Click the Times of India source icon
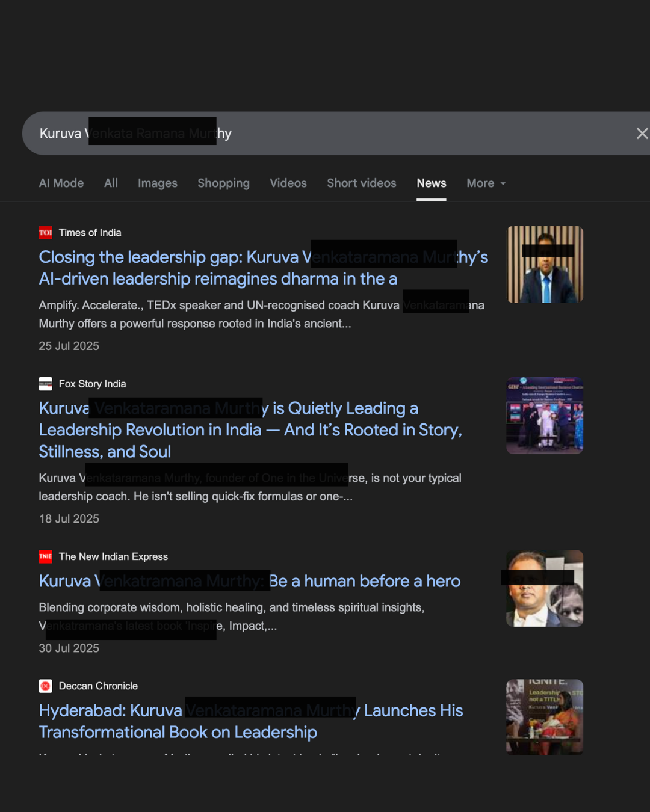This screenshot has height=812, width=650. (x=45, y=233)
